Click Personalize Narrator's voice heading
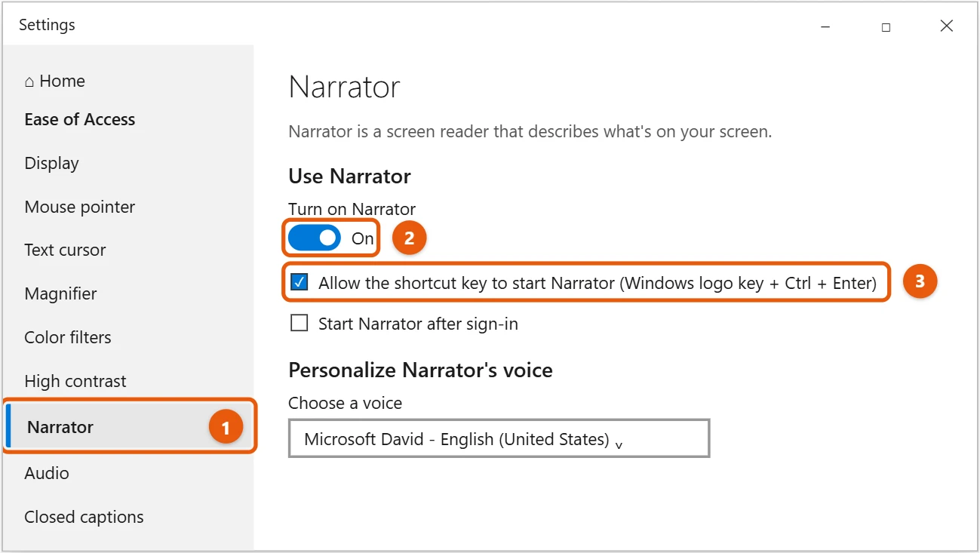The width and height of the screenshot is (980, 553). (420, 370)
